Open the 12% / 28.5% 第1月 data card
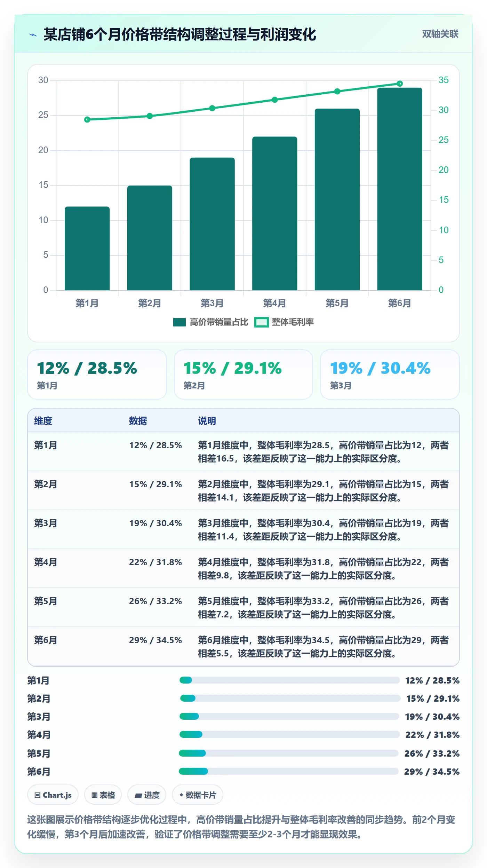 coord(97,374)
